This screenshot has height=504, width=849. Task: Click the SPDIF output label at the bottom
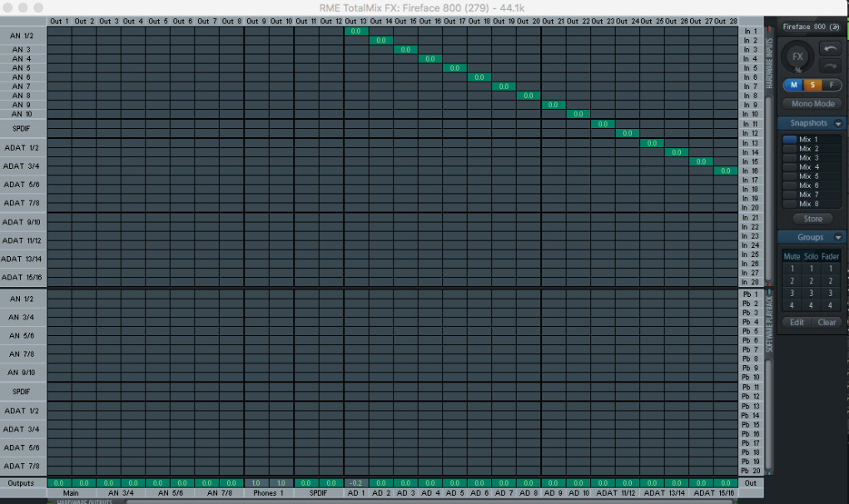(x=318, y=493)
